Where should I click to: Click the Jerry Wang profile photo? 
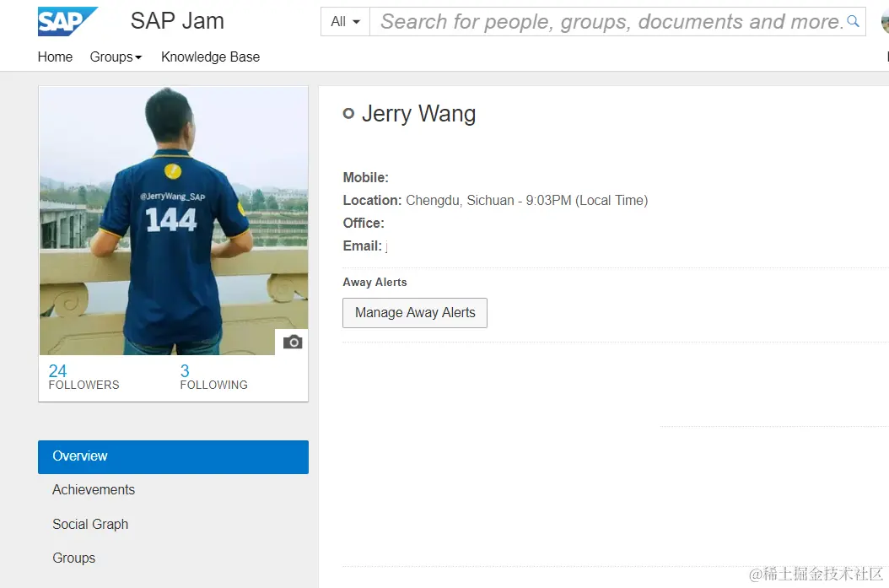[174, 220]
